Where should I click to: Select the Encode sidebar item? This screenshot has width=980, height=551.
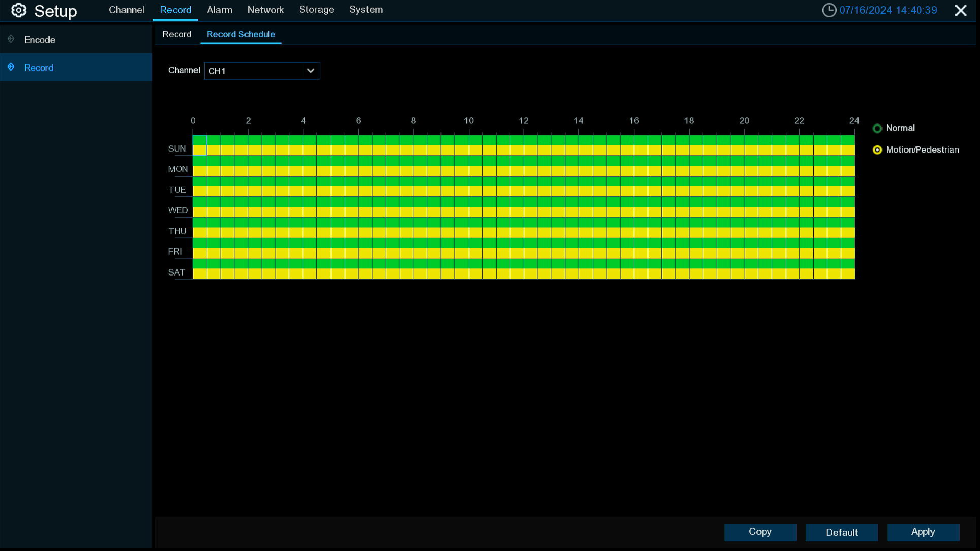pyautogui.click(x=39, y=40)
